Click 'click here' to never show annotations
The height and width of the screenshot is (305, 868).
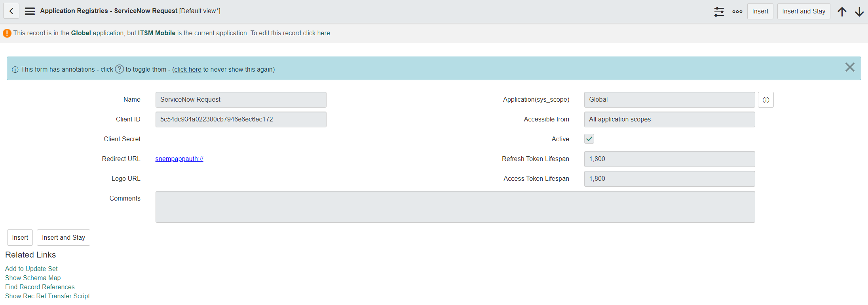tap(188, 70)
